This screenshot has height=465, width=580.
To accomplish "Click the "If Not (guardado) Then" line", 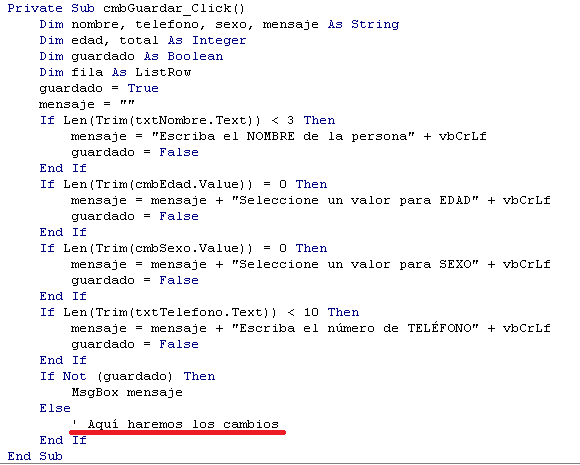I will pyautogui.click(x=127, y=376).
